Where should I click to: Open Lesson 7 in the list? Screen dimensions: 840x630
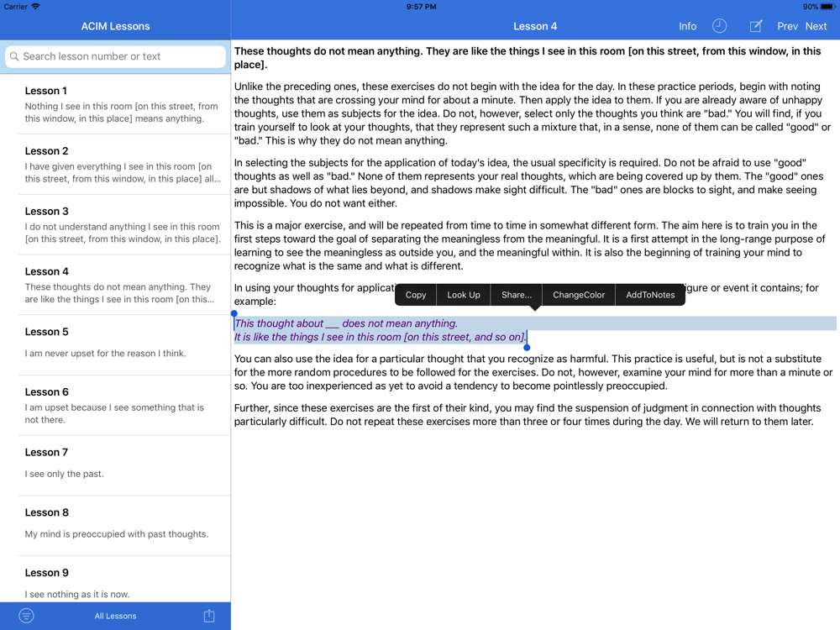pyautogui.click(x=115, y=466)
